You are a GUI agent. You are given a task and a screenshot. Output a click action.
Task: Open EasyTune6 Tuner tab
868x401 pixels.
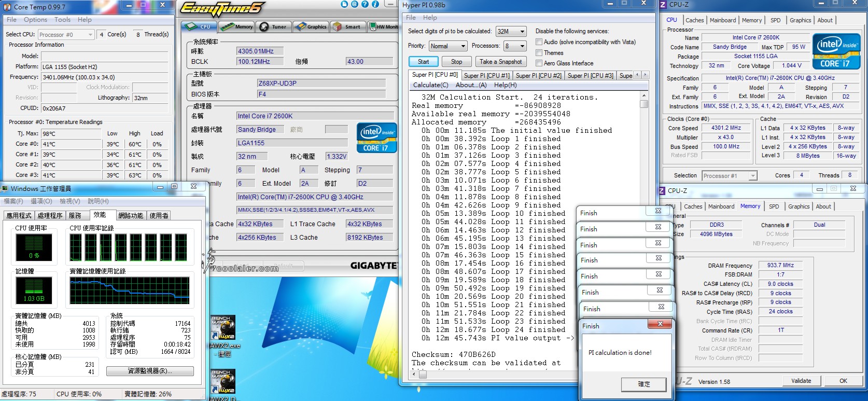point(273,26)
